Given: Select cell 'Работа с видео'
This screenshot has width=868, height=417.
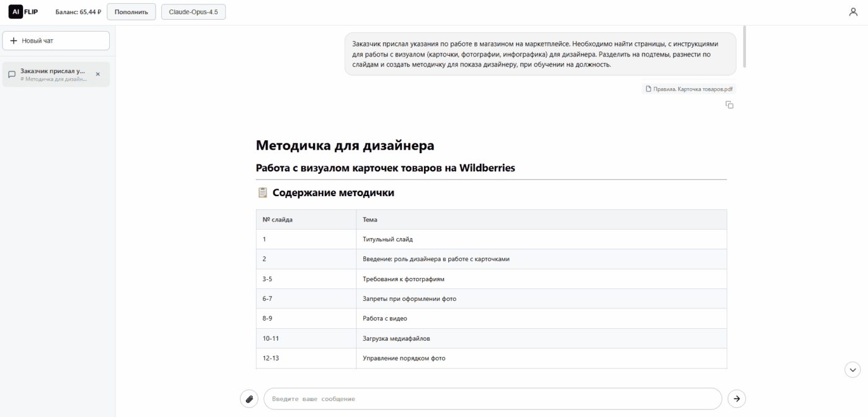Looking at the screenshot, I should pos(541,319).
